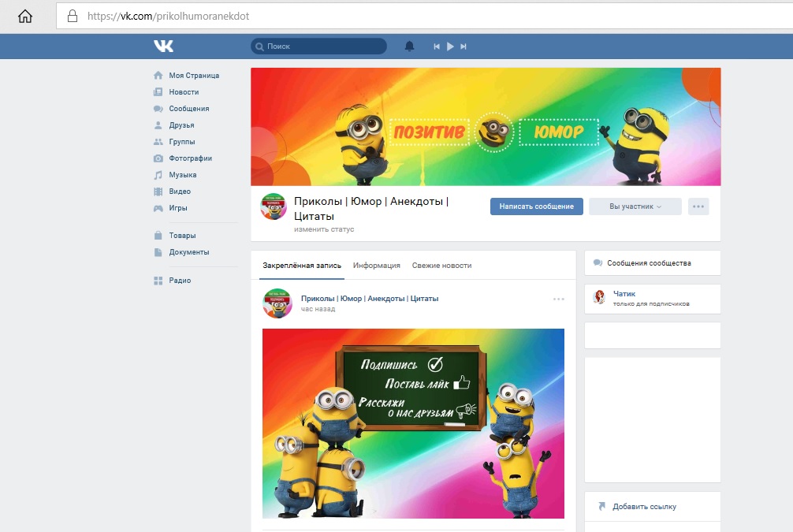Open Товары sidebar link

(183, 236)
